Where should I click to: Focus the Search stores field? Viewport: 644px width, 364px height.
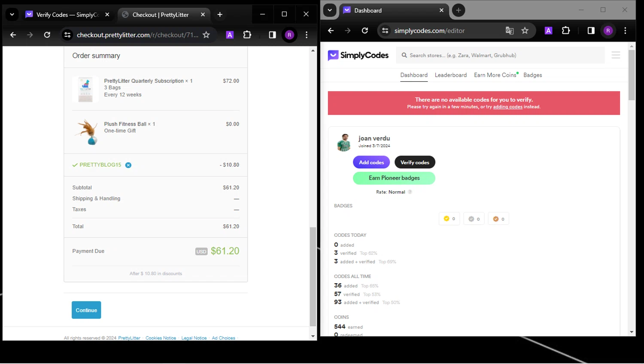[500, 55]
